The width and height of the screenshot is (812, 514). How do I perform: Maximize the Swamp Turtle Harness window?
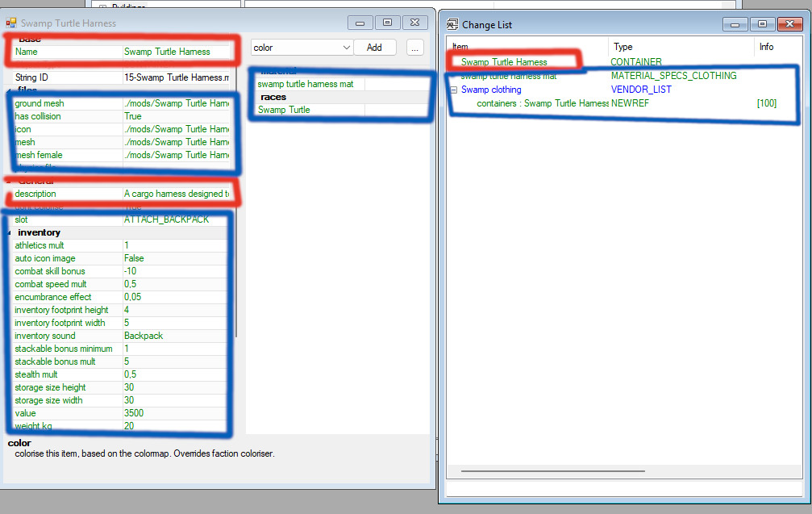387,23
